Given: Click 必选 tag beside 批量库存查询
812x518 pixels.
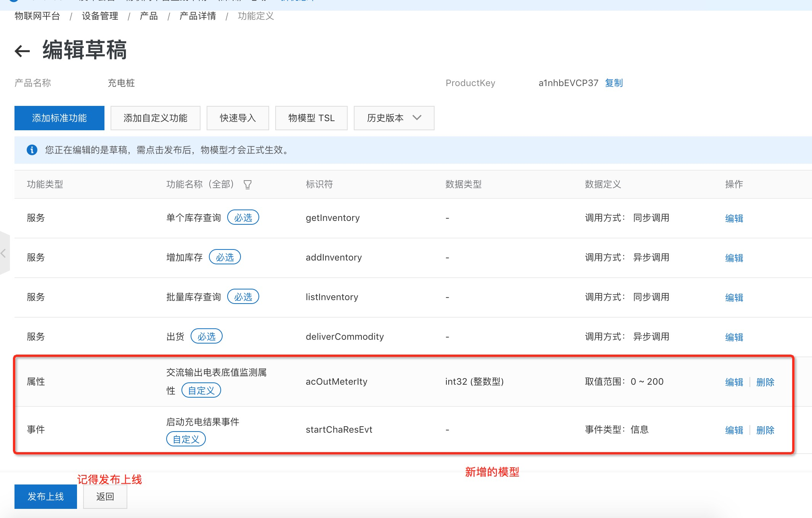Looking at the screenshot, I should click(243, 297).
